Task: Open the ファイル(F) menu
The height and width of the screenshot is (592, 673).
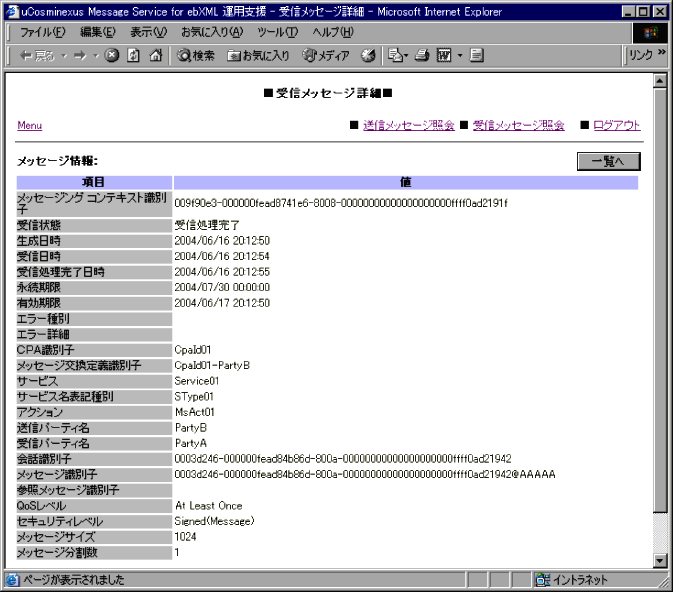Action: pos(42,32)
